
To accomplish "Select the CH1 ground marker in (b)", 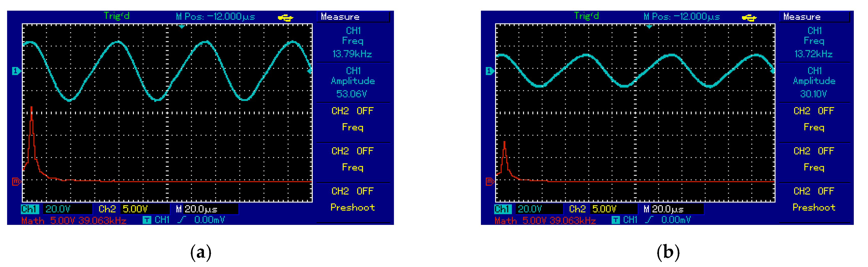I will pos(490,71).
